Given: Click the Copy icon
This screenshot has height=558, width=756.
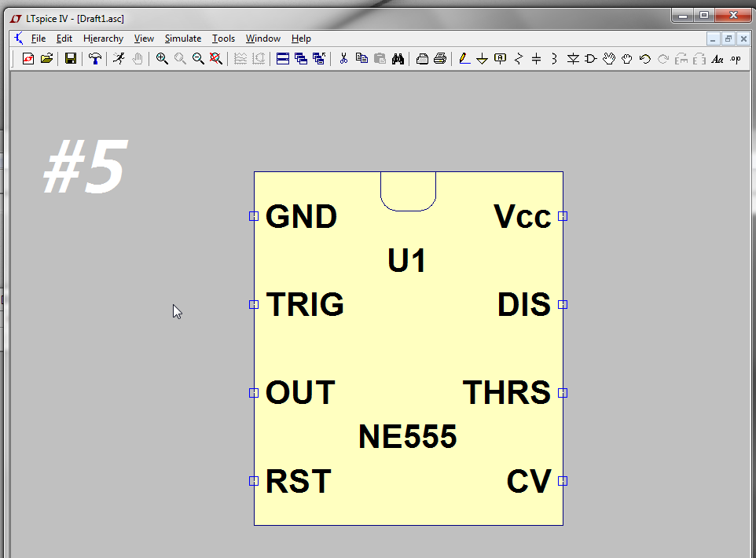Looking at the screenshot, I should [x=361, y=59].
